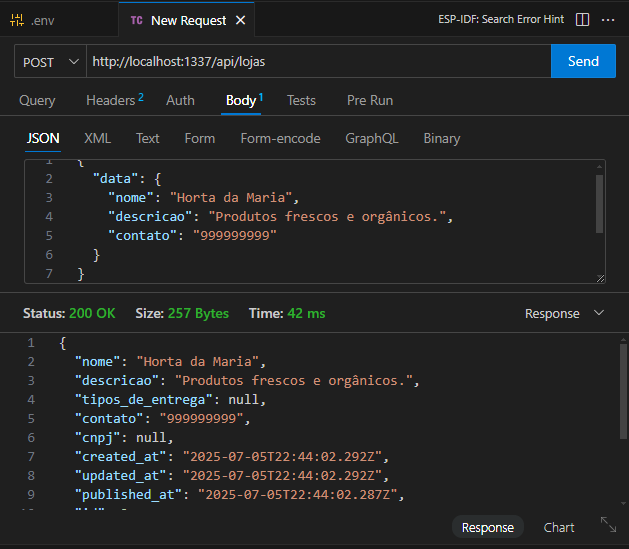This screenshot has height=549, width=629.
Task: Show the Chart view
Action: tap(559, 527)
